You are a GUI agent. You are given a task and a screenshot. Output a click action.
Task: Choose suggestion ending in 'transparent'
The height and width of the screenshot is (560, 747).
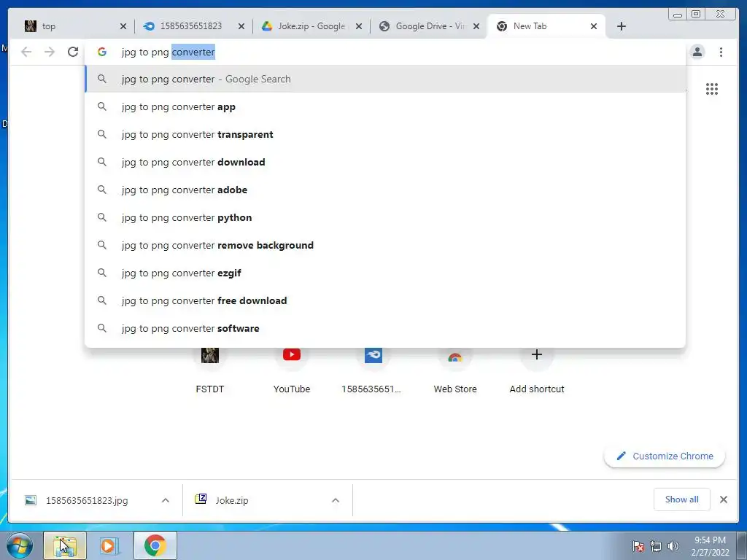(385, 134)
